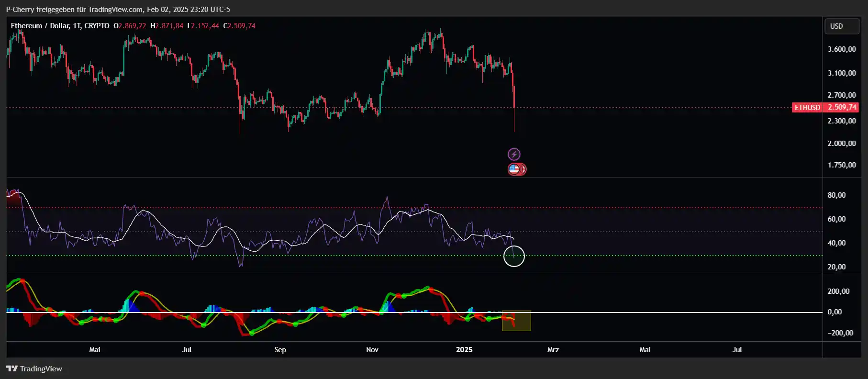The image size is (868, 379).
Task: Open the US flag economic event marker
Action: [514, 169]
